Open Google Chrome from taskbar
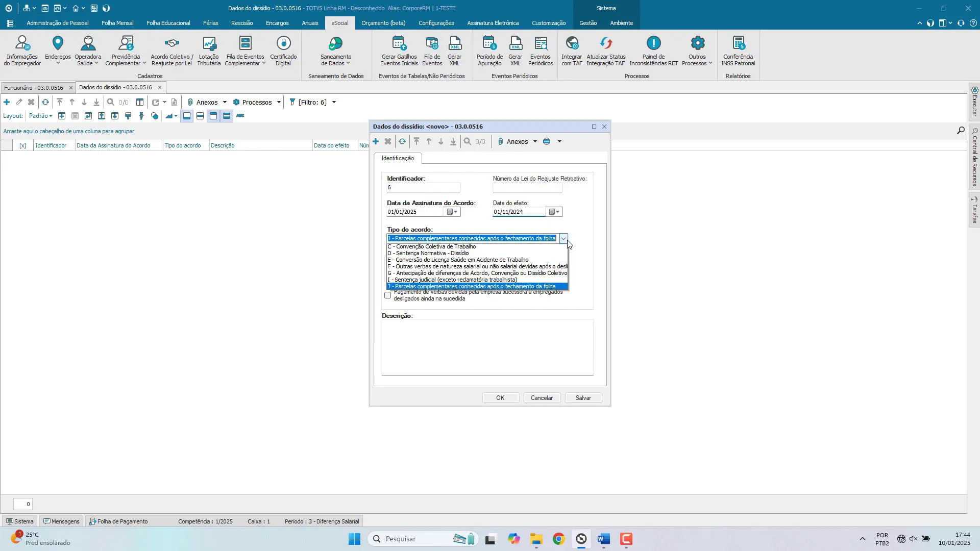Screen dimensions: 980x551 pyautogui.click(x=558, y=539)
